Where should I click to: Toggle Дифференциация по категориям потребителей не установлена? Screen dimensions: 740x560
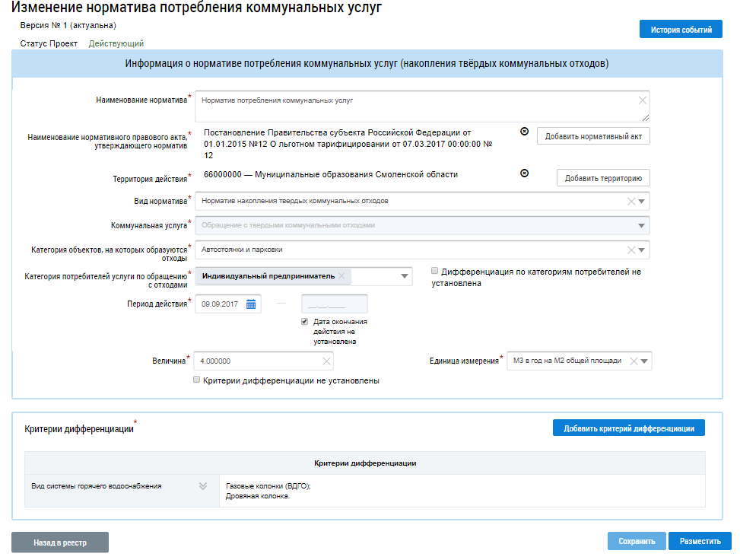pos(434,271)
